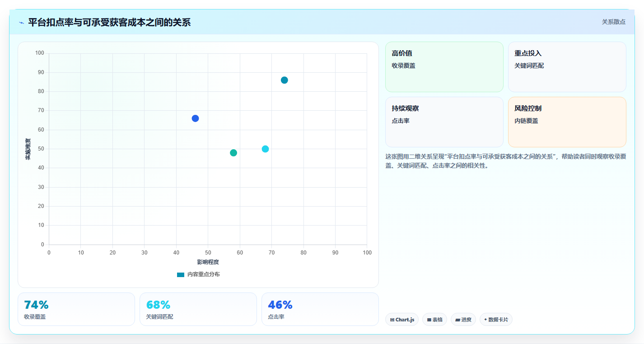This screenshot has width=644, height=344.
Task: Click the lightning icon beside the title
Action: (22, 23)
